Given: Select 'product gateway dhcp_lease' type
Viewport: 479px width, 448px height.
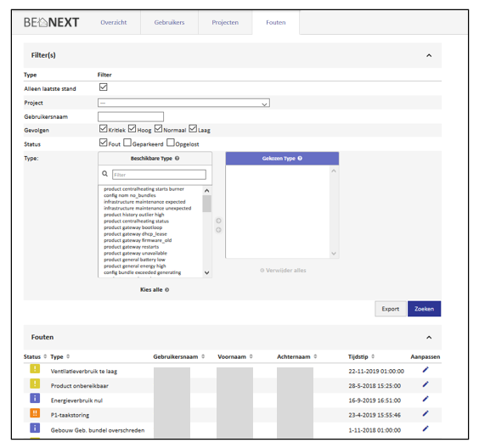Looking at the screenshot, I should pos(135,234).
